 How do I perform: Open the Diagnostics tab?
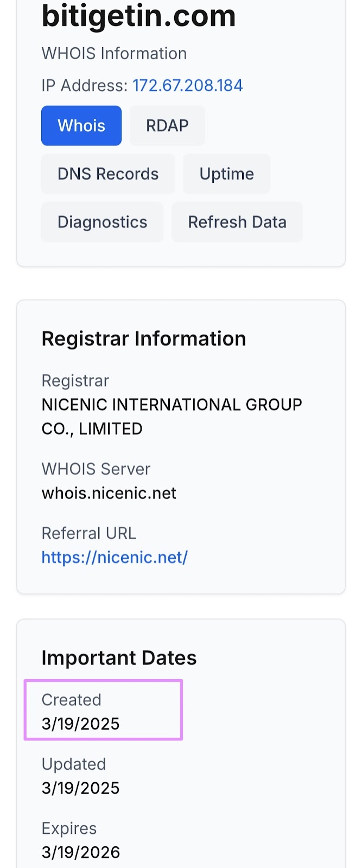click(102, 222)
